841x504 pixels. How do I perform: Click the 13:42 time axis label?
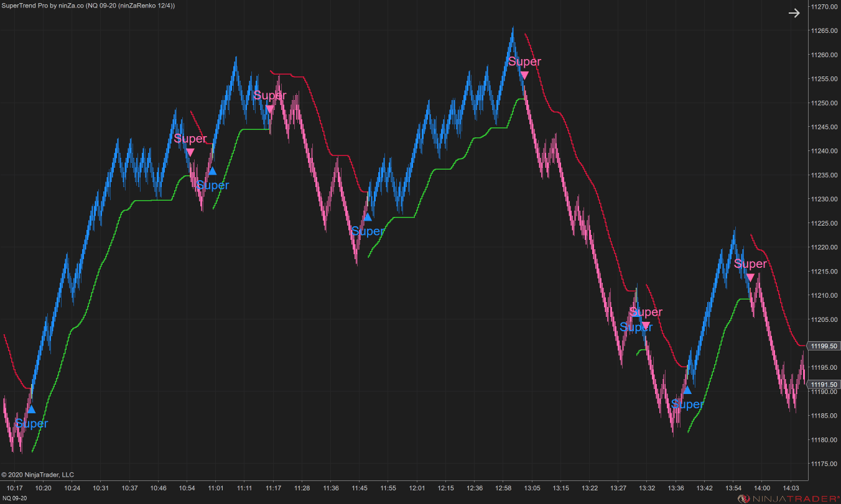pos(705,488)
